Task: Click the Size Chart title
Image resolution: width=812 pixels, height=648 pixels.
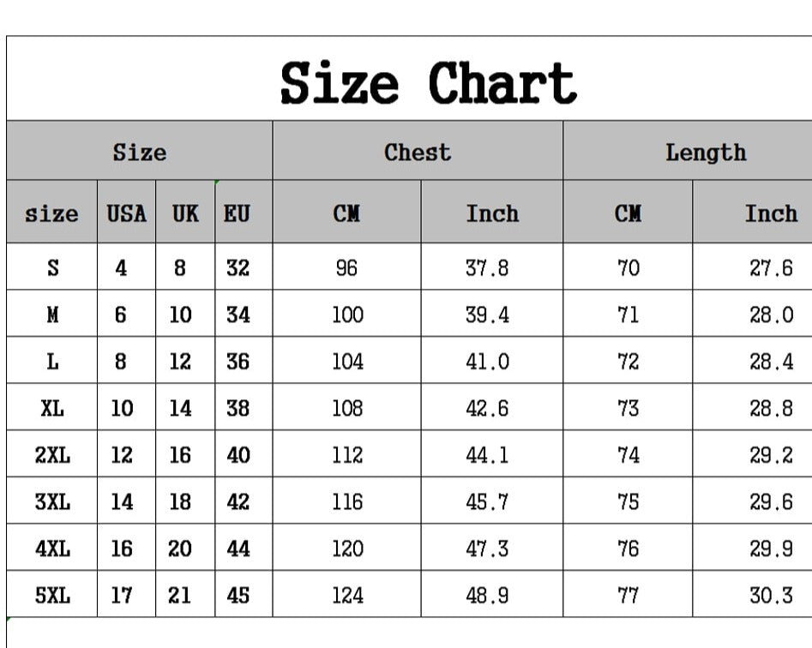Action: click(428, 83)
